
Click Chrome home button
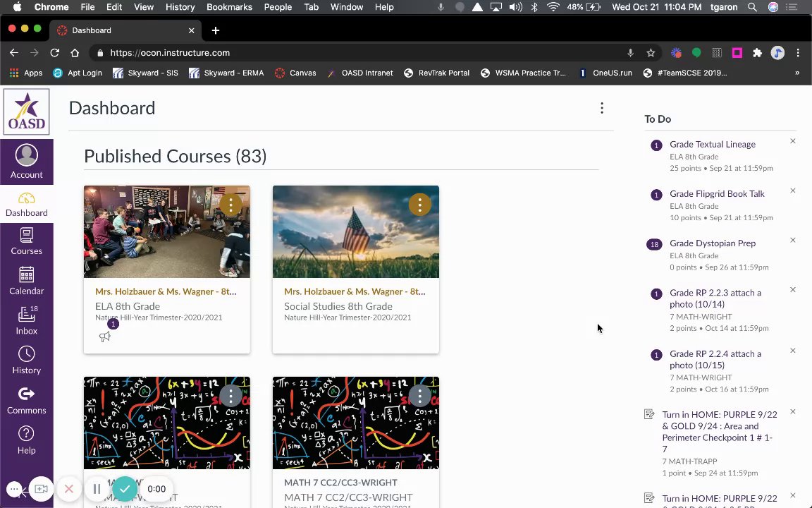coord(75,53)
